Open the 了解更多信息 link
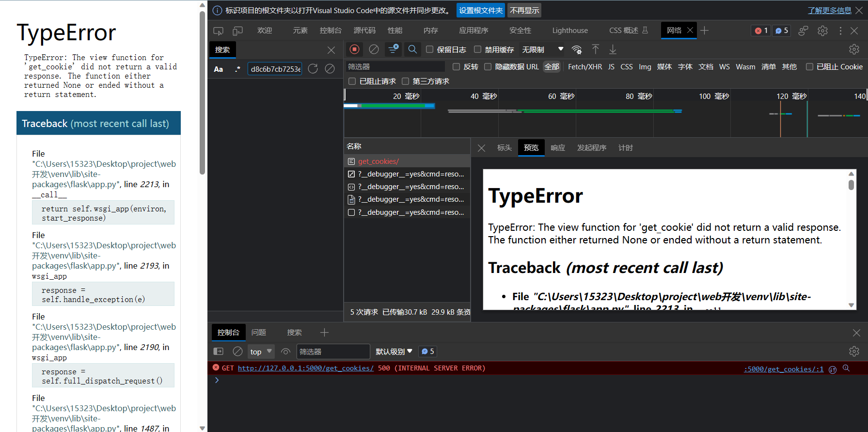Viewport: 868px width, 432px height. (x=829, y=10)
